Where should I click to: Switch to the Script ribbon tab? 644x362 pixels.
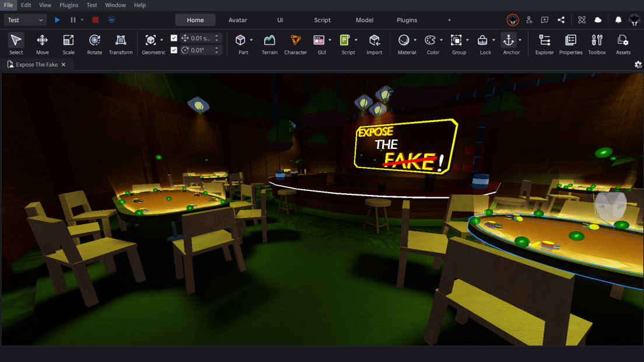323,20
